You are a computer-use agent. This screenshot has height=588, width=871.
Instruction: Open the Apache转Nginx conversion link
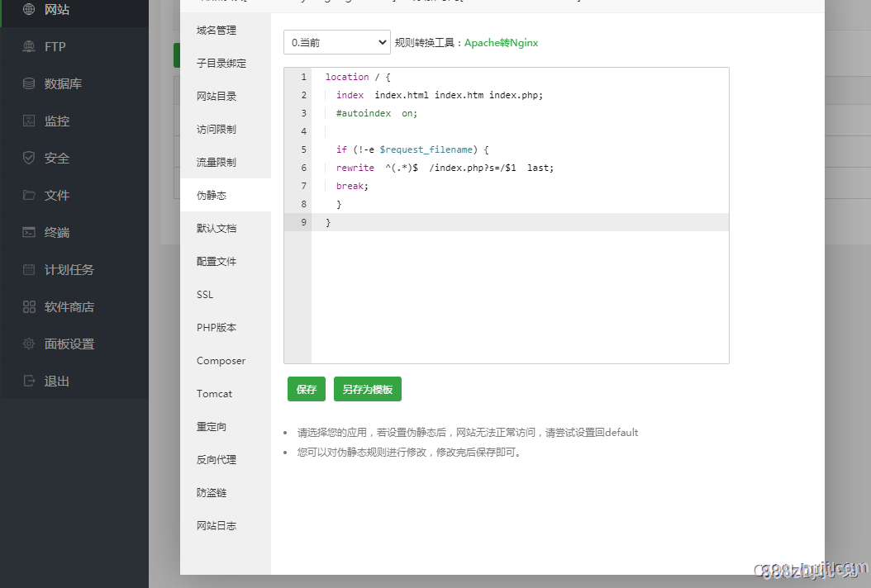click(x=501, y=43)
